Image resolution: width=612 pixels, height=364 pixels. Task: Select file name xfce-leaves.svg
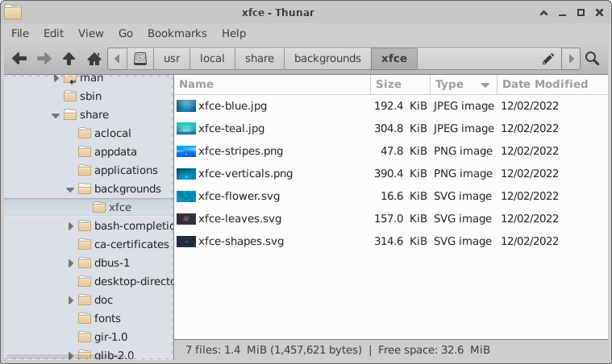(x=239, y=219)
